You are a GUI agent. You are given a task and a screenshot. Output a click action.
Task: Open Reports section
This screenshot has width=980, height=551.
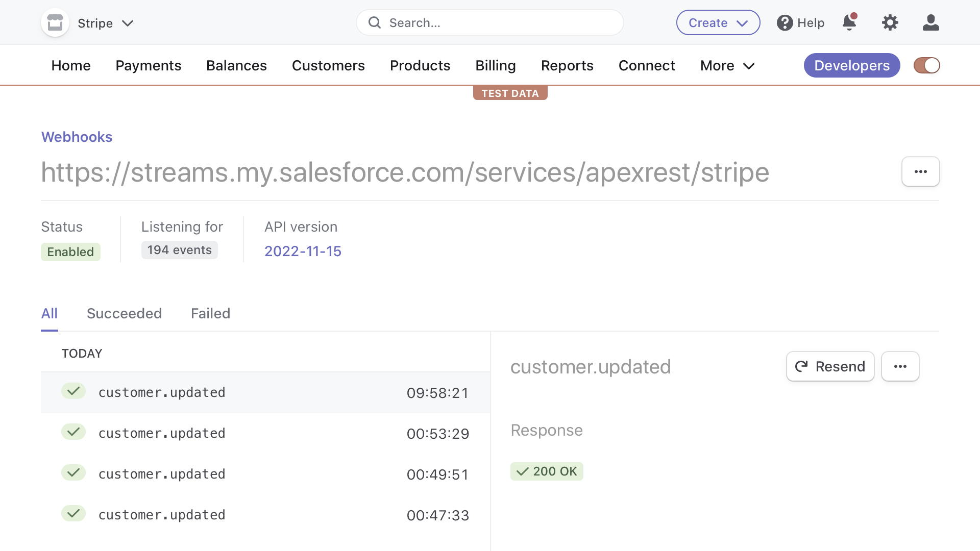point(567,66)
